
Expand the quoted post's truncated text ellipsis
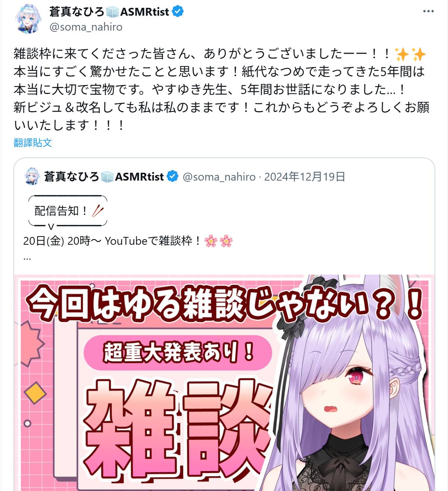(x=27, y=257)
